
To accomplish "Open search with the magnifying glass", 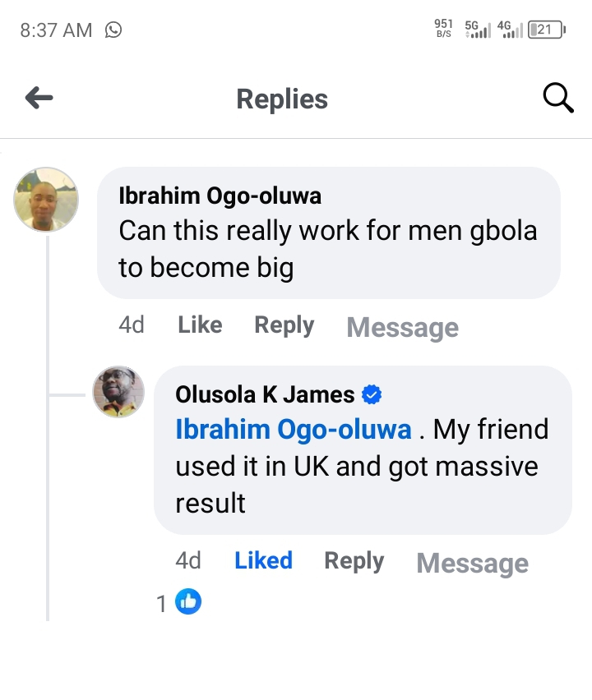I will [558, 99].
